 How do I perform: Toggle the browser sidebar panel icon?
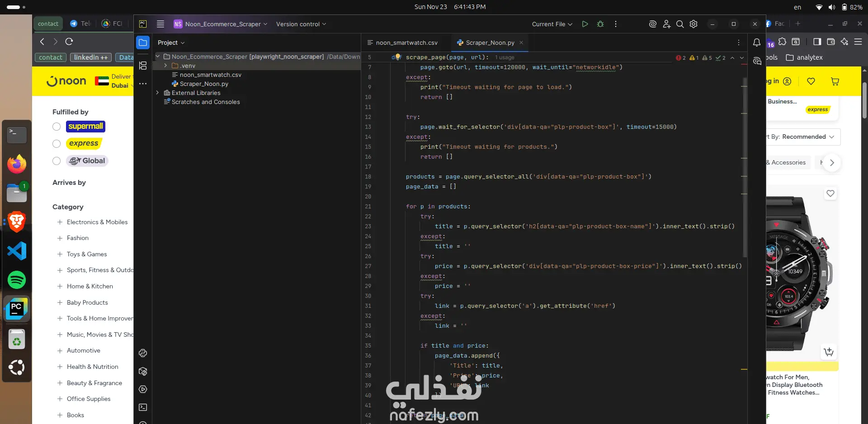[817, 42]
